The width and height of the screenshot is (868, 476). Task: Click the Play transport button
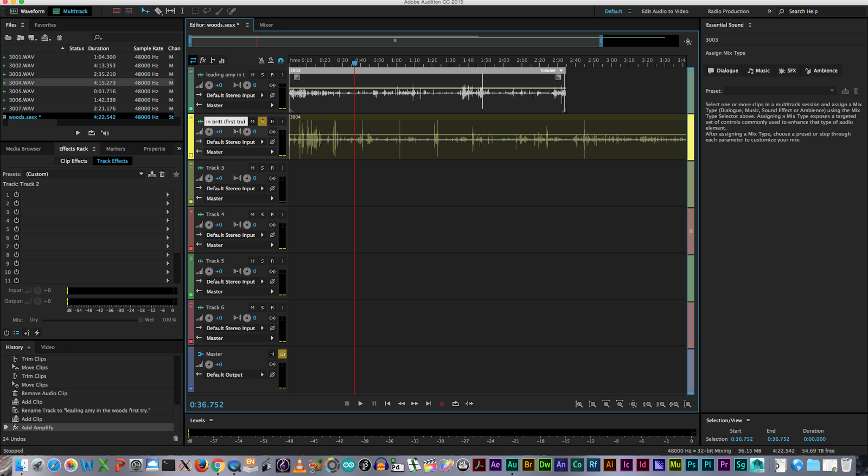pyautogui.click(x=360, y=403)
